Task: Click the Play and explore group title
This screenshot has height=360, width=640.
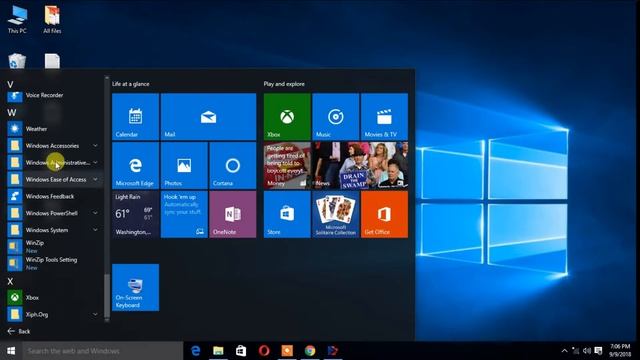Action: point(284,84)
